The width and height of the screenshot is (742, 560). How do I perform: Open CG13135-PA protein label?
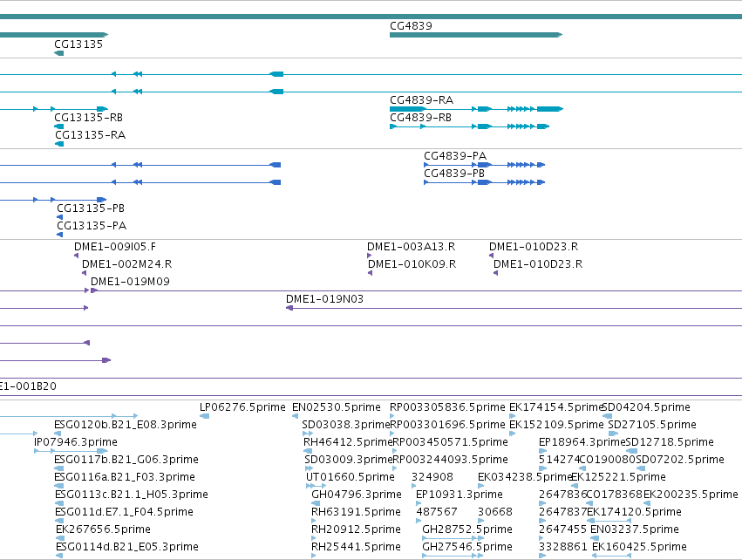(x=92, y=226)
